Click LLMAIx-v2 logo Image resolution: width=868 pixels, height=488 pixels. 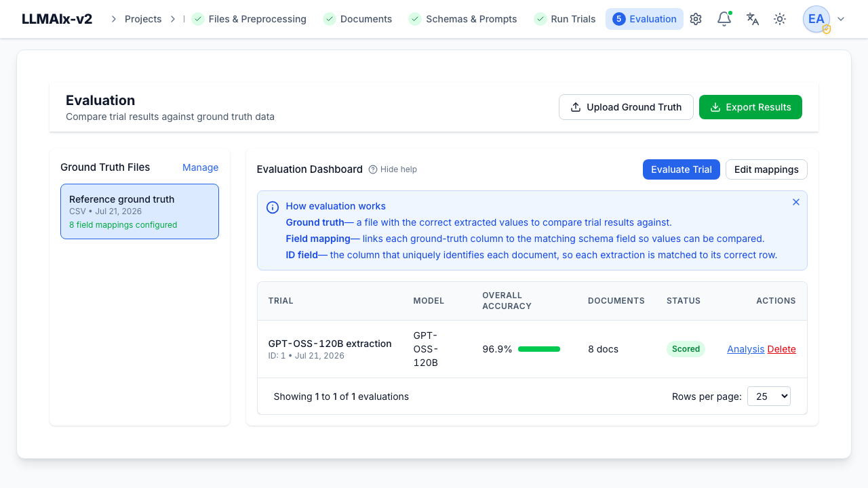click(x=57, y=19)
